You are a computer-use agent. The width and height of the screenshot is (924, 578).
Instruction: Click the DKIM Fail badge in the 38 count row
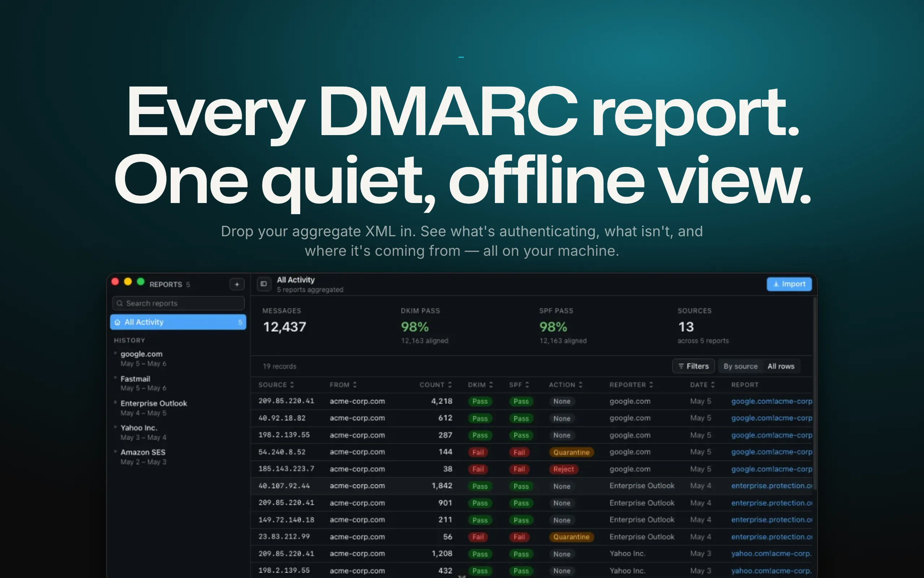pyautogui.click(x=478, y=469)
